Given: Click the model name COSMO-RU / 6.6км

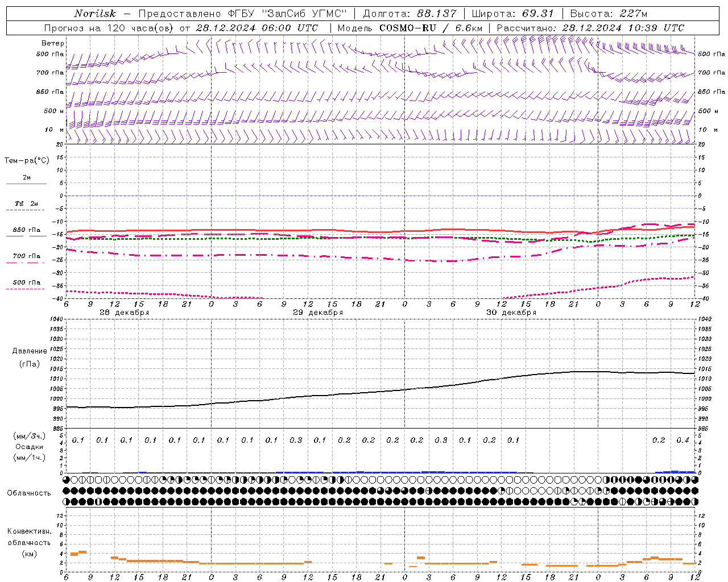Looking at the screenshot, I should 431,28.
